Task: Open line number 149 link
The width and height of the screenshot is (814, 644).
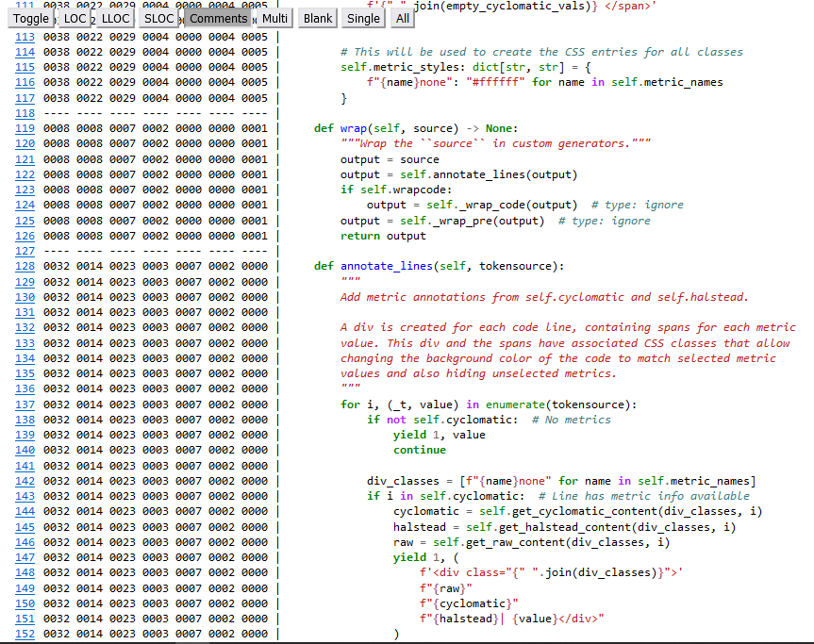Action: point(25,588)
